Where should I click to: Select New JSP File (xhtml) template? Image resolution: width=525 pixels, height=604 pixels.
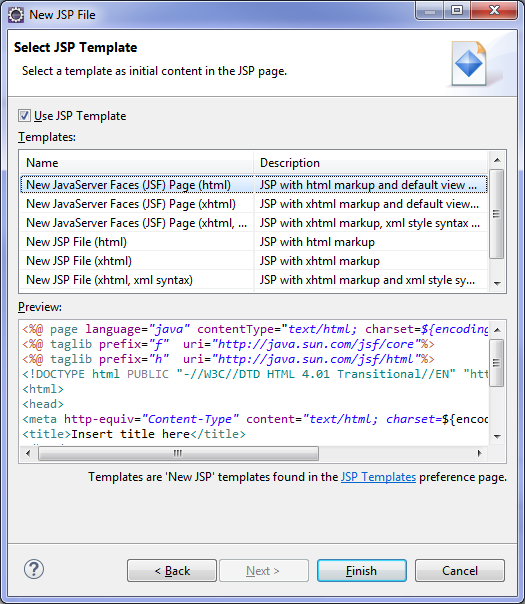pyautogui.click(x=253, y=261)
